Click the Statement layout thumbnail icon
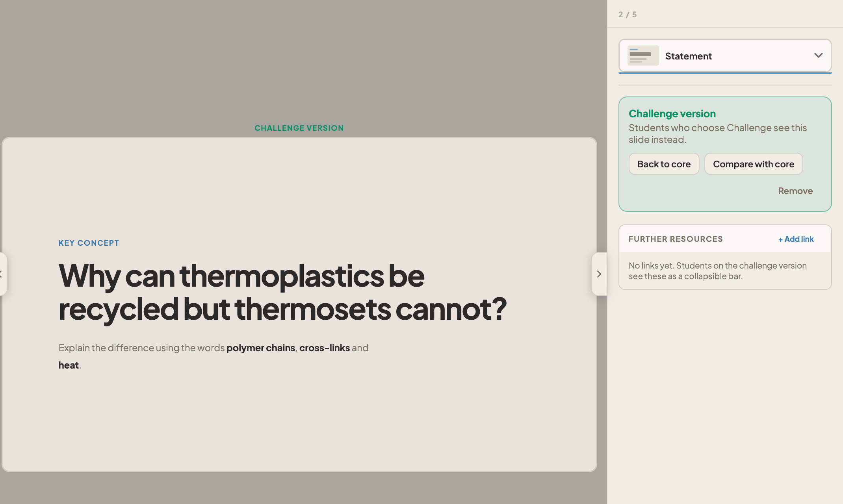843x504 pixels. (x=643, y=56)
